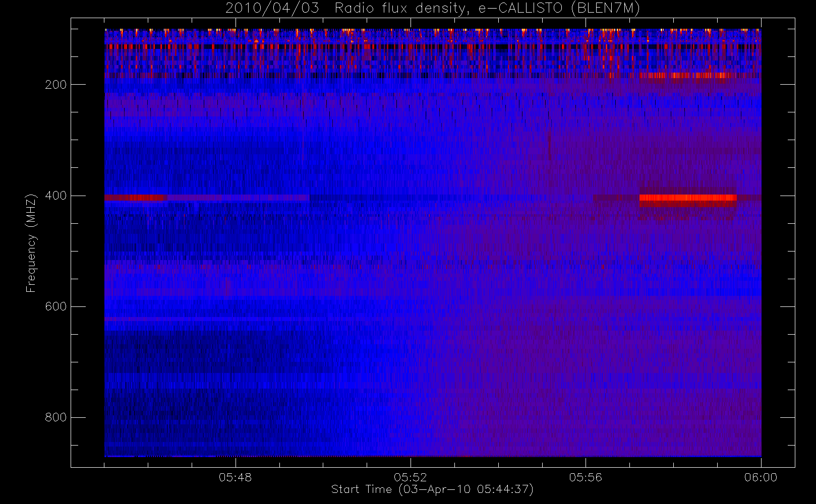The image size is (816, 504).
Task: Click the 05:52 time tick label
Action: click(x=411, y=477)
